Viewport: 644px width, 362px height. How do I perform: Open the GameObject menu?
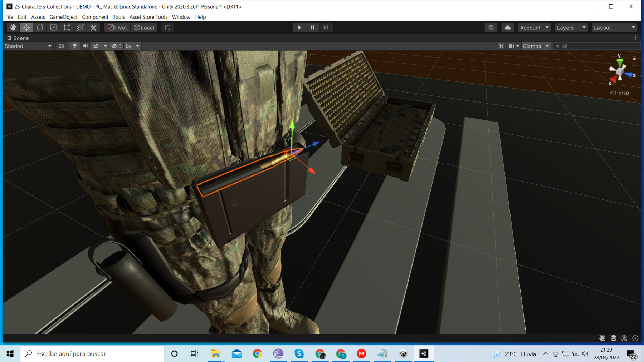(63, 17)
